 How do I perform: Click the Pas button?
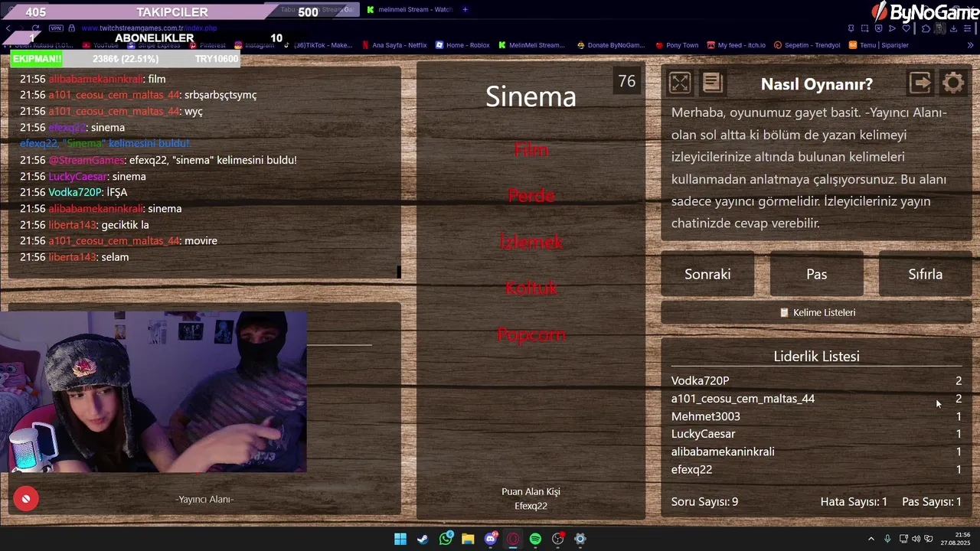pyautogui.click(x=816, y=274)
